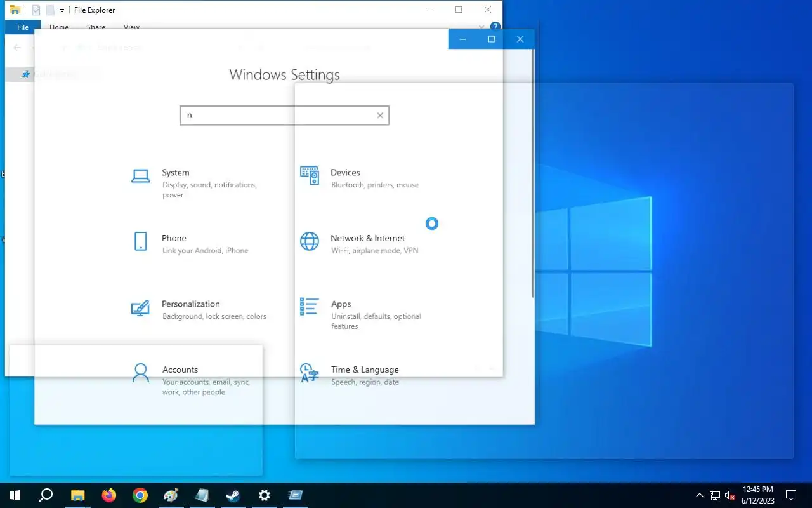Click 'Wi-Fi, airplane mode, VPN' description
The width and height of the screenshot is (812, 508).
pyautogui.click(x=374, y=251)
